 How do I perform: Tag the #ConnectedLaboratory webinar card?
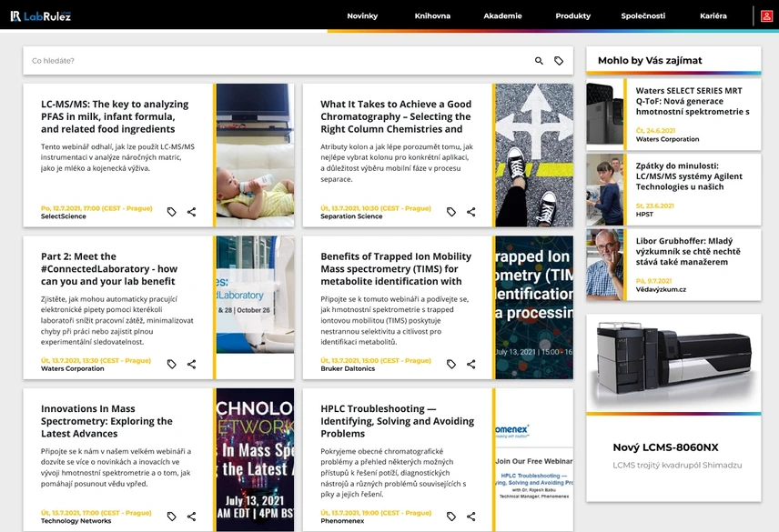[171, 365]
